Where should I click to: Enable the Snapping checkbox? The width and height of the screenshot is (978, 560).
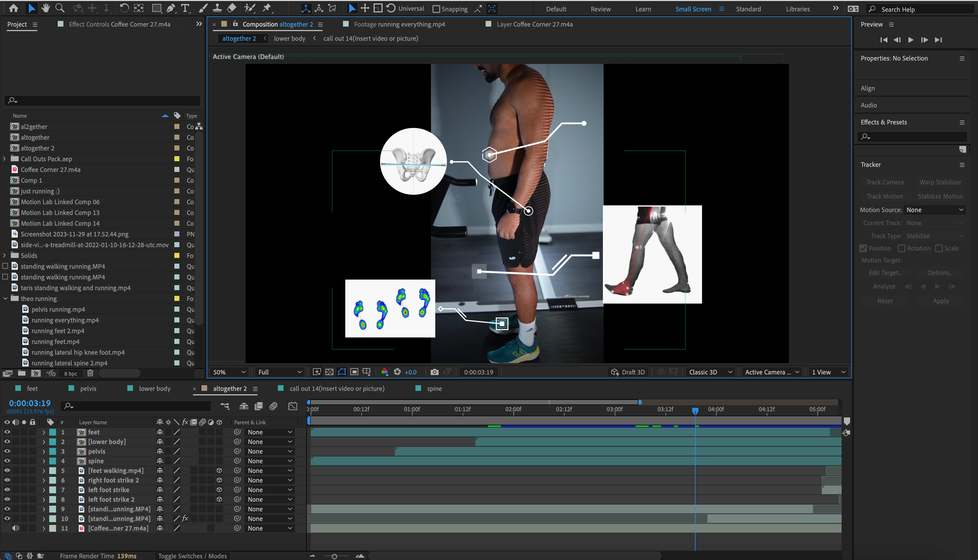point(436,9)
